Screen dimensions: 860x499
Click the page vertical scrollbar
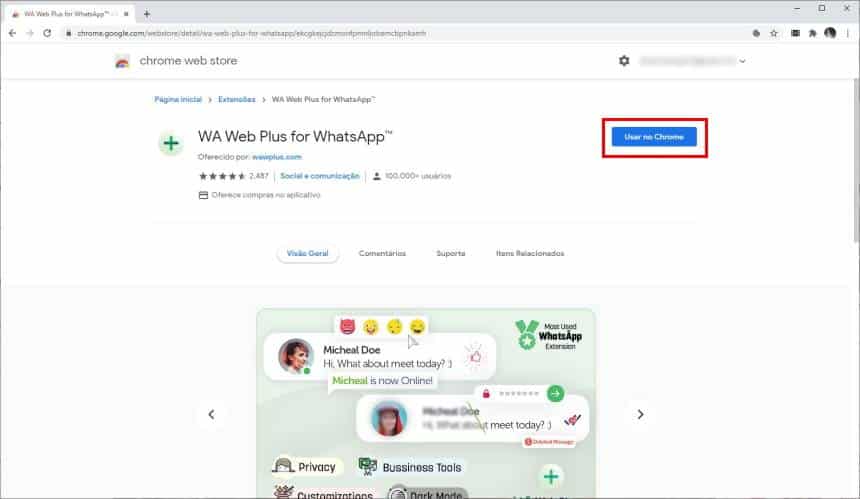click(x=856, y=160)
